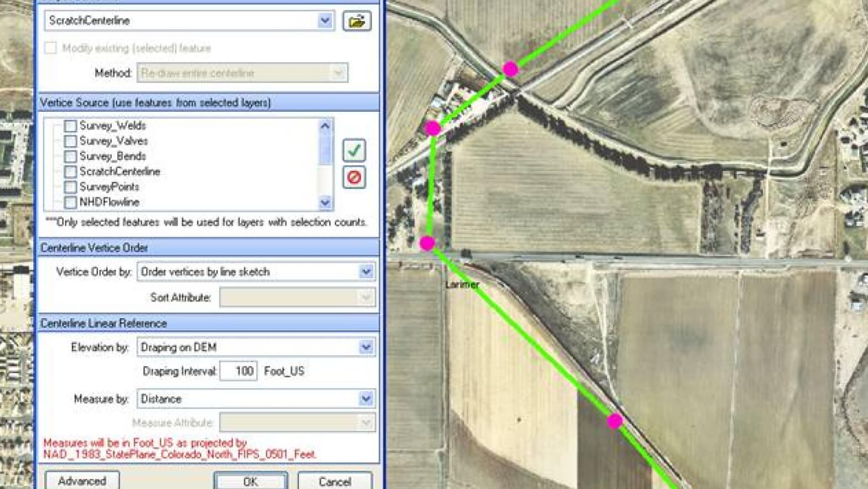Tick the Survey_Bends layer checkbox

70,157
